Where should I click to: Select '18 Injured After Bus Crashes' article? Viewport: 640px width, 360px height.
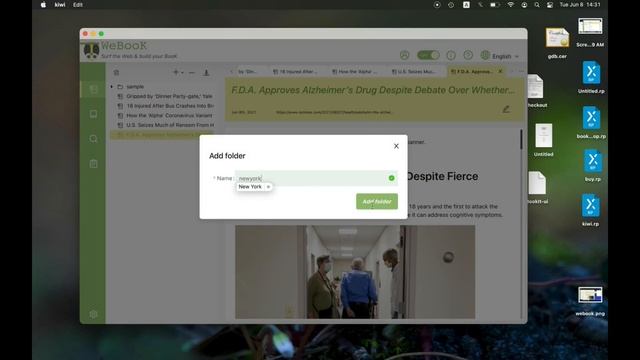[x=165, y=106]
